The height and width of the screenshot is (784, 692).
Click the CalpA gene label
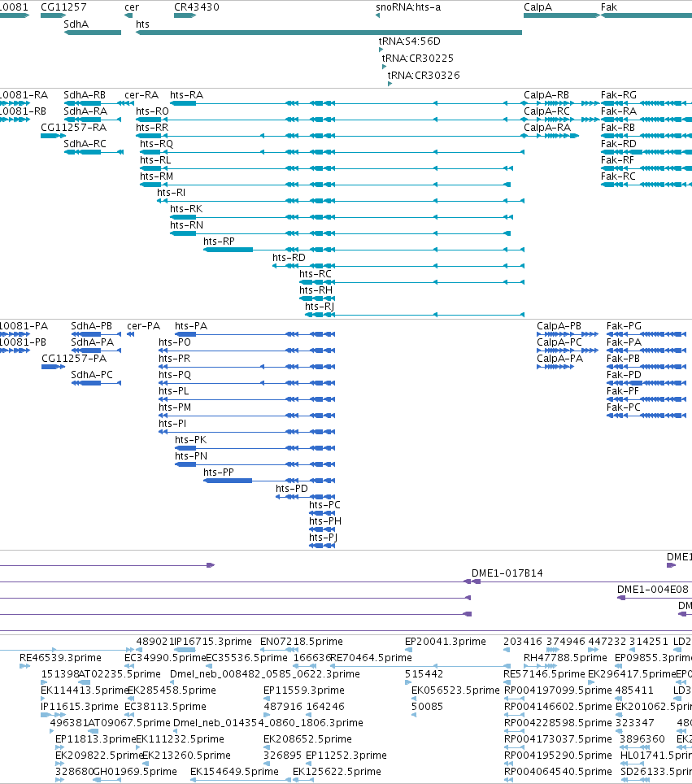tap(537, 7)
